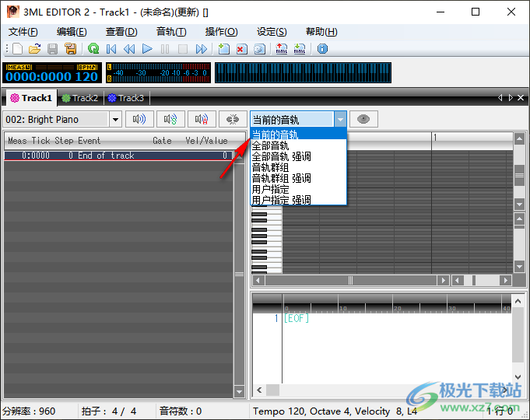Viewport: 530px width, 420px height.
Task: Toggle the speaker A button
Action: click(202, 119)
